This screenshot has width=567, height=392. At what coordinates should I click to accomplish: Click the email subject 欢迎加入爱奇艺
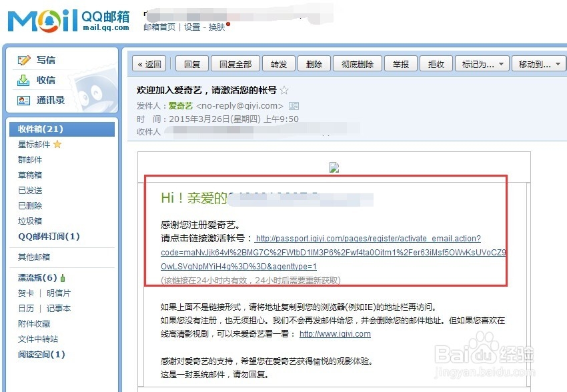coord(207,90)
